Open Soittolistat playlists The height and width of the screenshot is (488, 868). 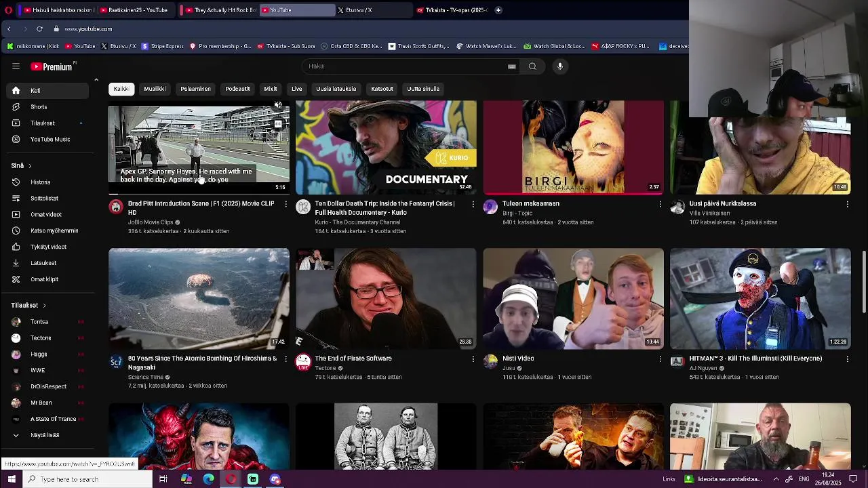(47, 199)
